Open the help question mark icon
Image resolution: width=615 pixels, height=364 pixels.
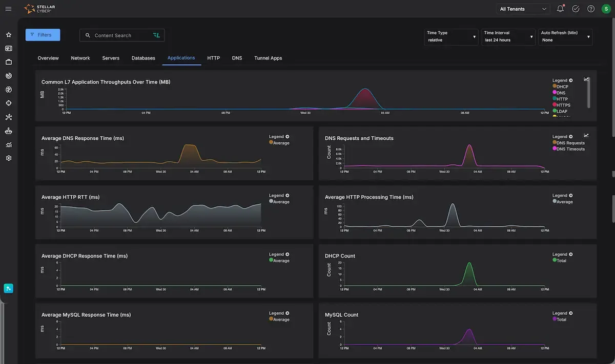(x=591, y=9)
